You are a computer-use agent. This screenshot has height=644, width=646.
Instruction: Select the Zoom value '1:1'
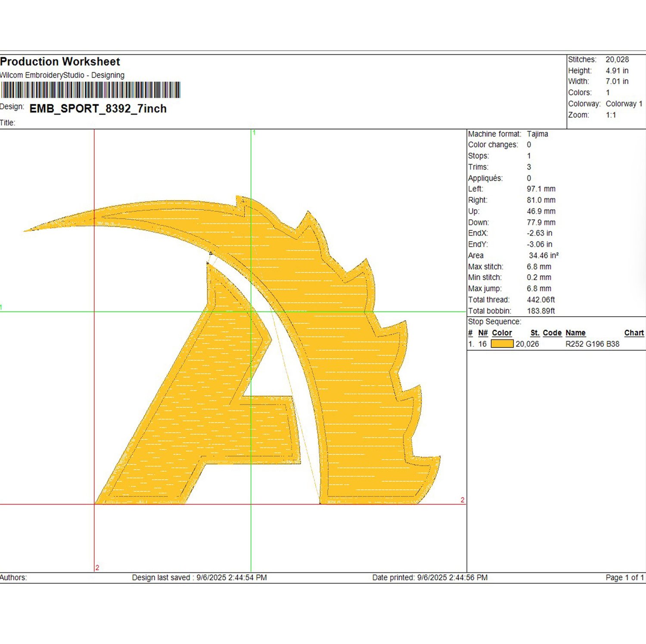click(611, 115)
